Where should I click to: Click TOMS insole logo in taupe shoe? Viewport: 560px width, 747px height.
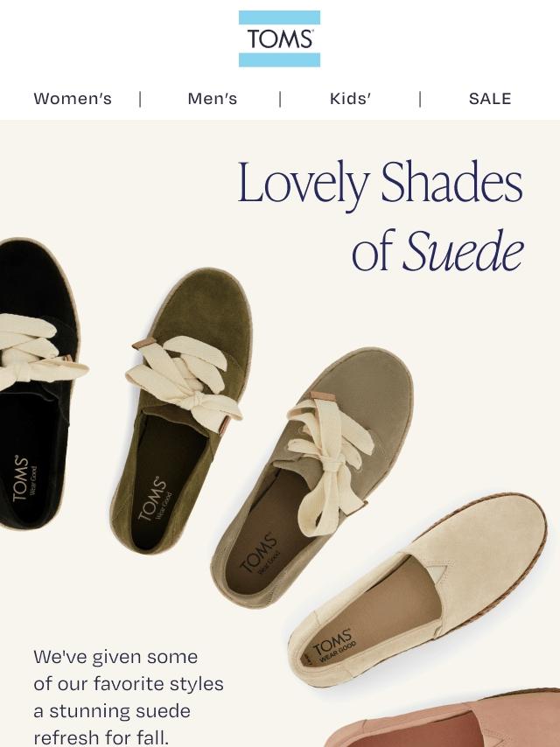pyautogui.click(x=260, y=553)
